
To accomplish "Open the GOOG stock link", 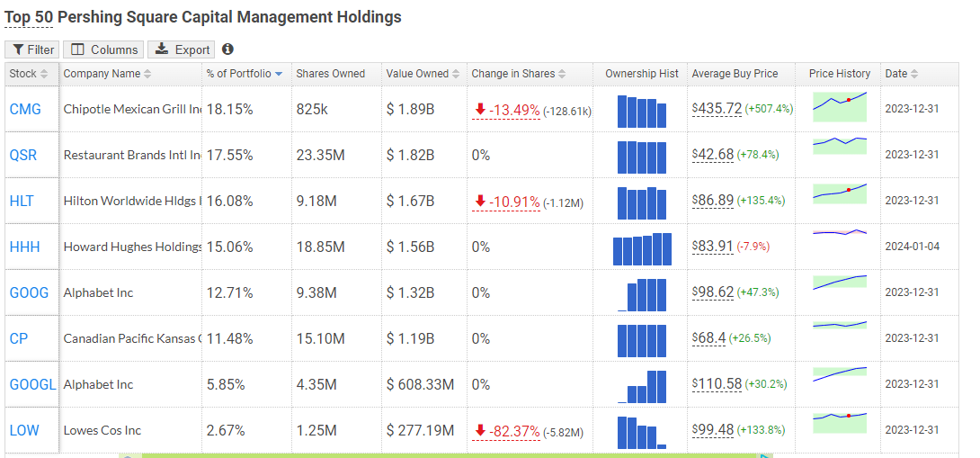I will 29,292.
